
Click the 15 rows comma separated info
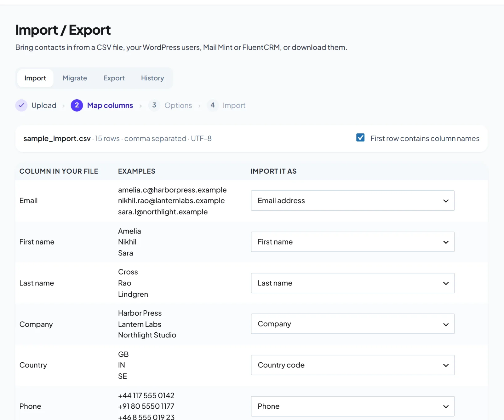(153, 139)
